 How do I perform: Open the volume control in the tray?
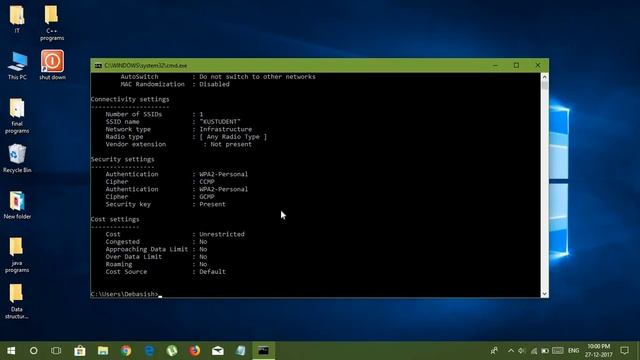[x=522, y=351]
